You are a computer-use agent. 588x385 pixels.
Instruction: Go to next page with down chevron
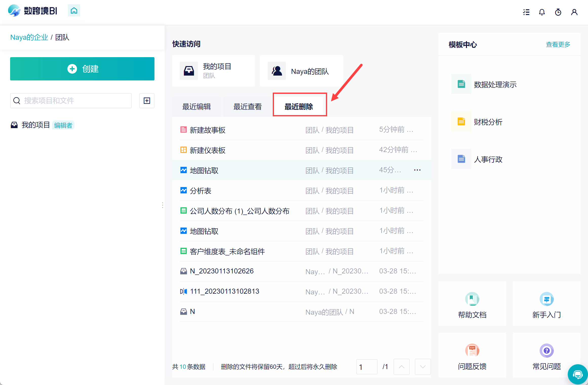click(423, 367)
